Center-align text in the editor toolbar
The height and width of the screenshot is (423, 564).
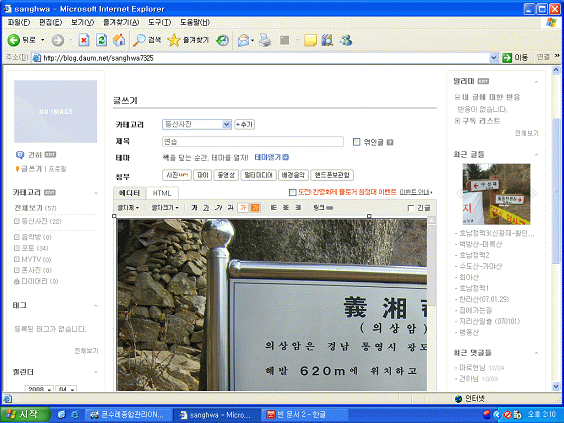[x=286, y=208]
